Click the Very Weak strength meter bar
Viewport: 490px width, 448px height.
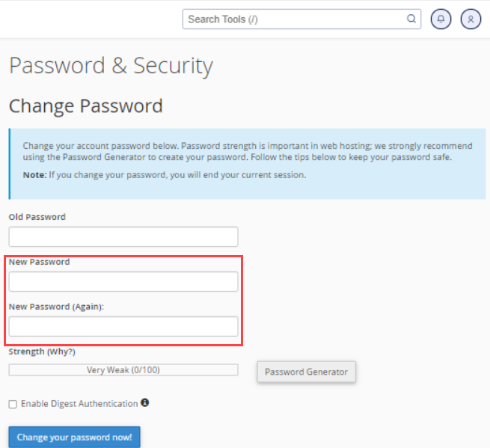[123, 370]
